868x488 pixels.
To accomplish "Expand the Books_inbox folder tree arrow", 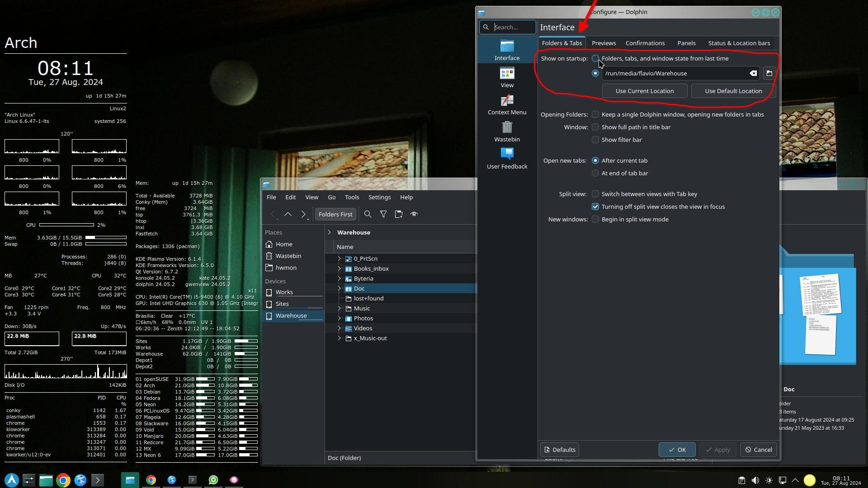I will coord(339,268).
